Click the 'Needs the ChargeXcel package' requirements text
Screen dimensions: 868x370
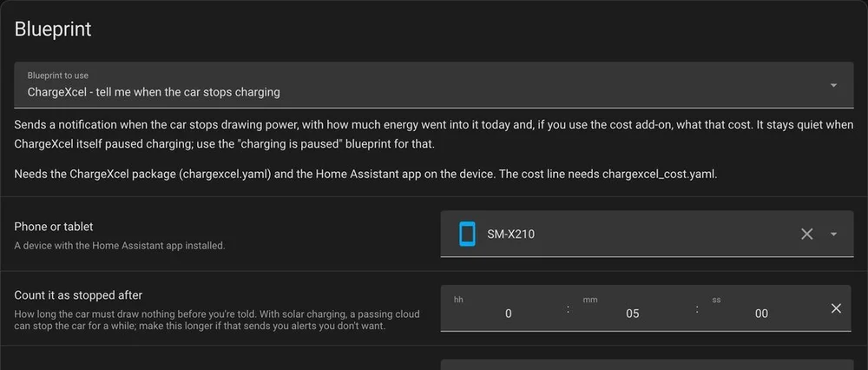coord(366,174)
